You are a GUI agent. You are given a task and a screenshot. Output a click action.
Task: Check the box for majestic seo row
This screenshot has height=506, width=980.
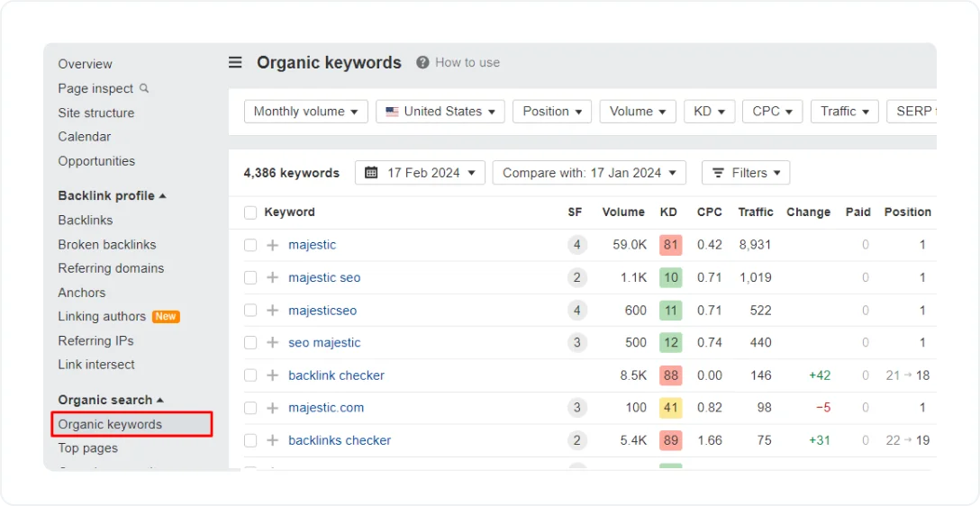250,277
